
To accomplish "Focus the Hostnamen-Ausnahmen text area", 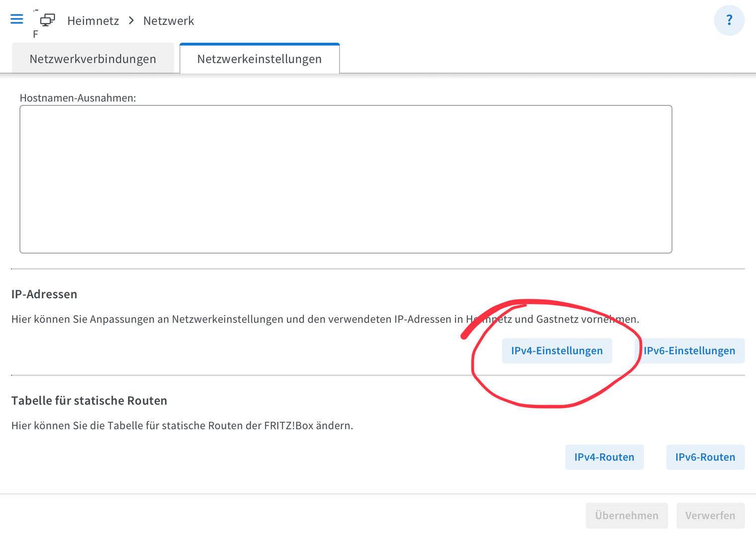I will click(346, 179).
